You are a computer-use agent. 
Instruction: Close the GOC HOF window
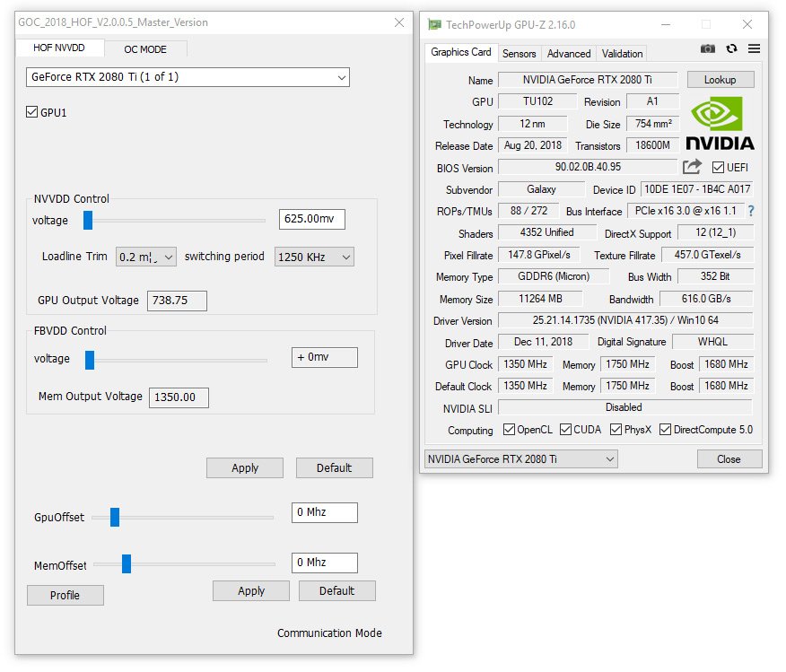[398, 22]
